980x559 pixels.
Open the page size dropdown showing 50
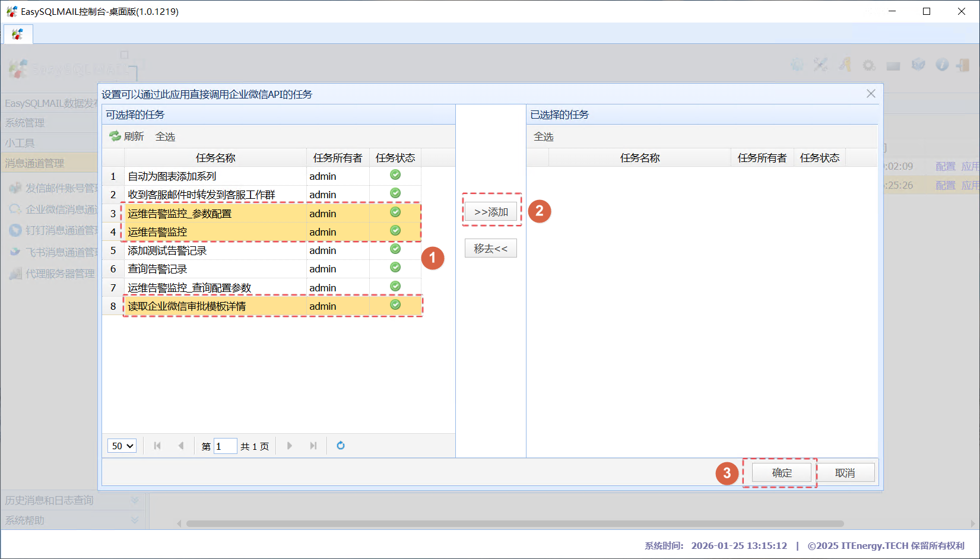click(121, 446)
